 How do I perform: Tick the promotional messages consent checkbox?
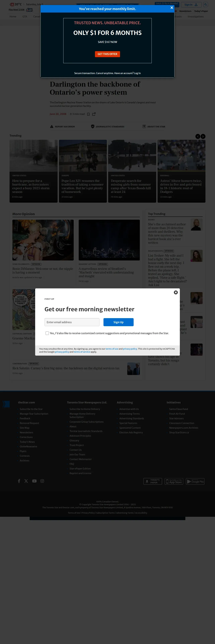[x=47, y=333]
